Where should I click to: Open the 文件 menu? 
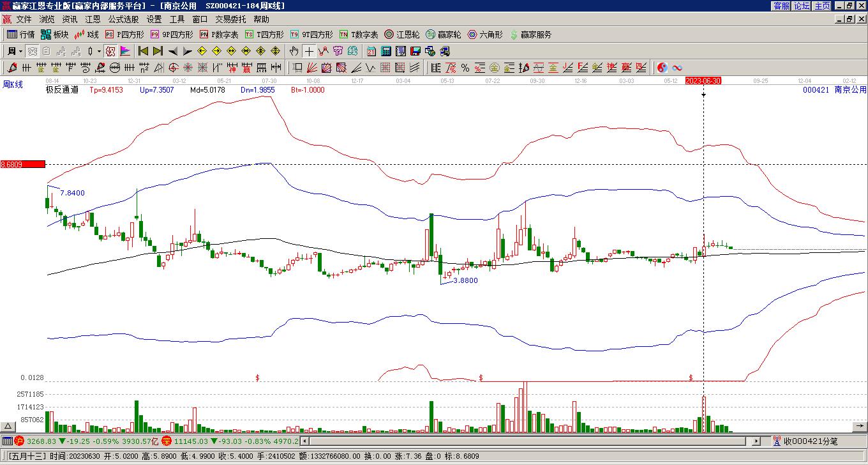[x=24, y=20]
